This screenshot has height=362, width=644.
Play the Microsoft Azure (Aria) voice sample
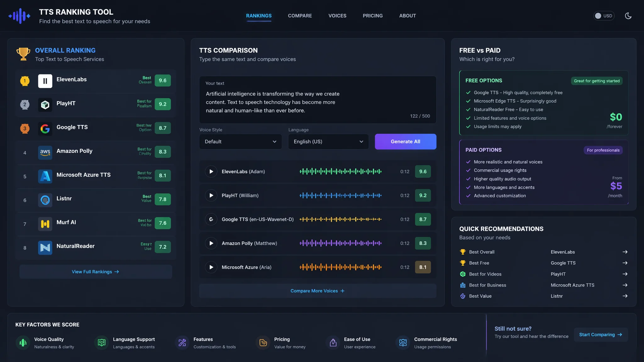[x=211, y=267]
